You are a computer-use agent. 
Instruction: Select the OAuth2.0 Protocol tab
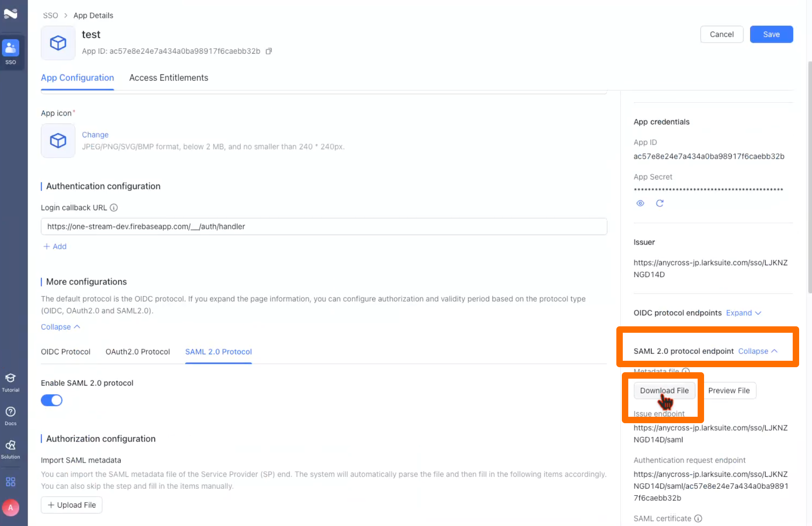(138, 352)
